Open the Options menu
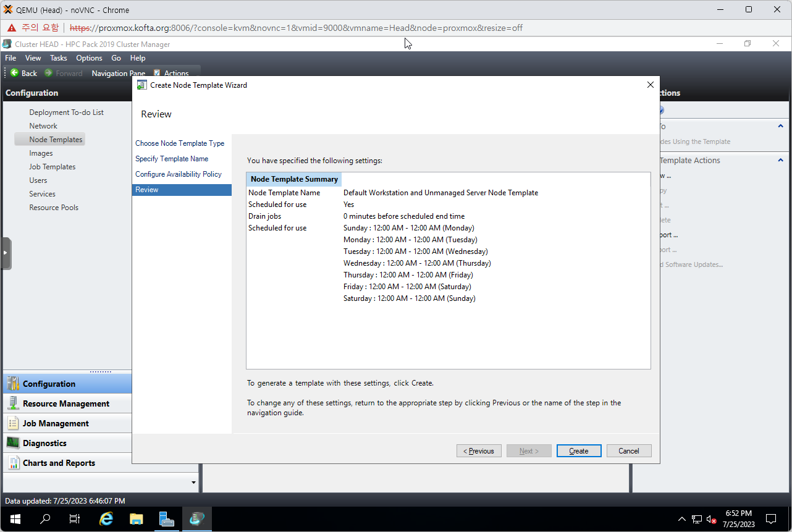Image resolution: width=792 pixels, height=532 pixels. point(89,58)
